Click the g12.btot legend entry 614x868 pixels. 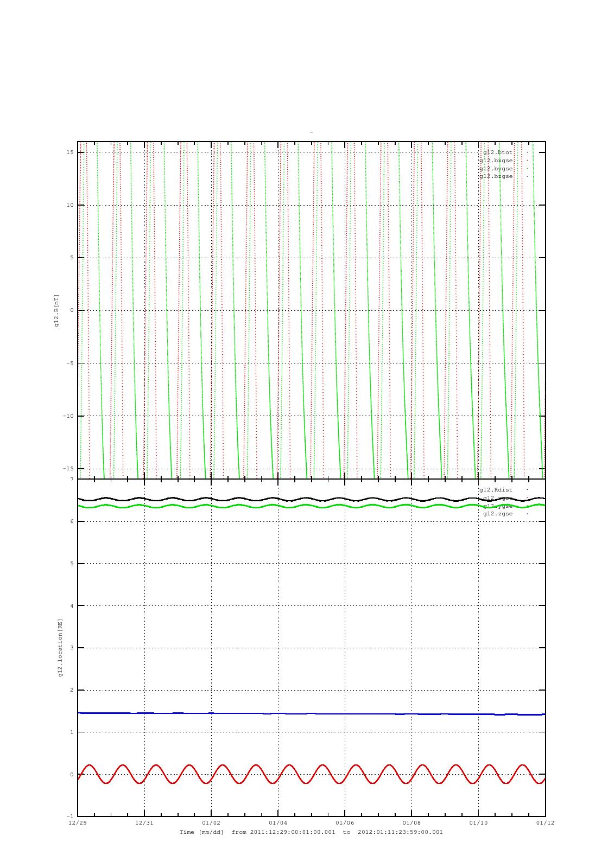[498, 152]
